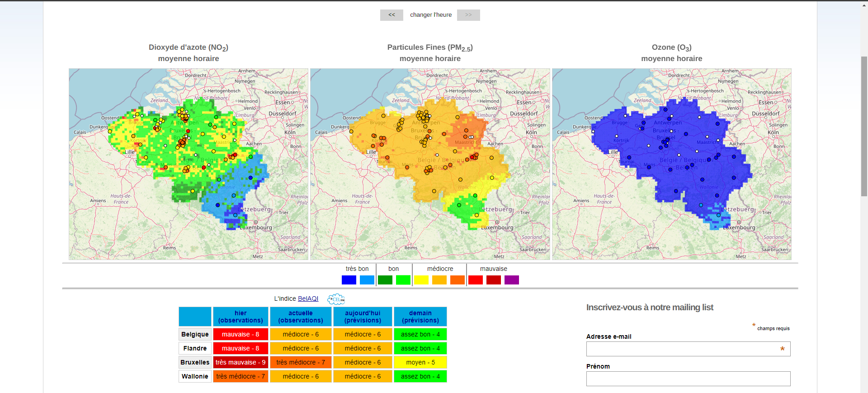The image size is (868, 393).
Task: Click Belgique tomorrow cell 'assez bon - 4'
Action: coord(420,334)
